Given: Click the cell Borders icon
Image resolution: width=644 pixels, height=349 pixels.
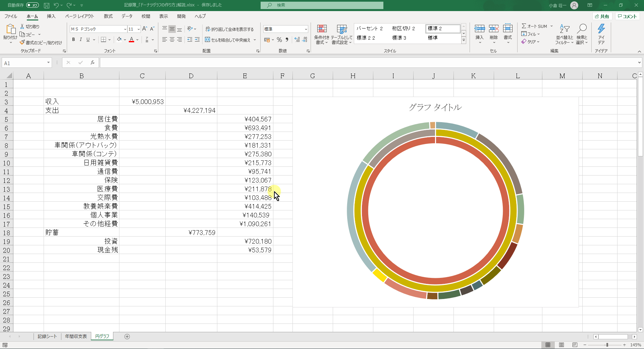Looking at the screenshot, I should (x=104, y=40).
